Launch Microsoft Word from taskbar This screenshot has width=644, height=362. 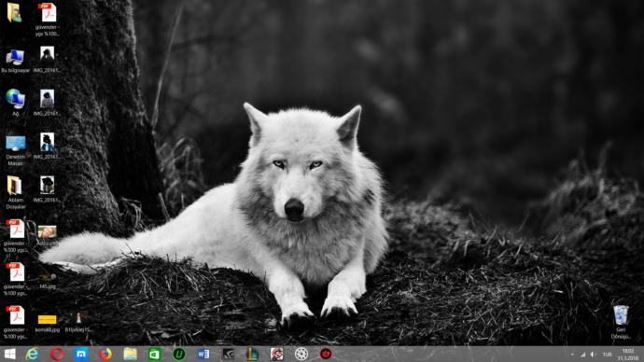(x=203, y=354)
